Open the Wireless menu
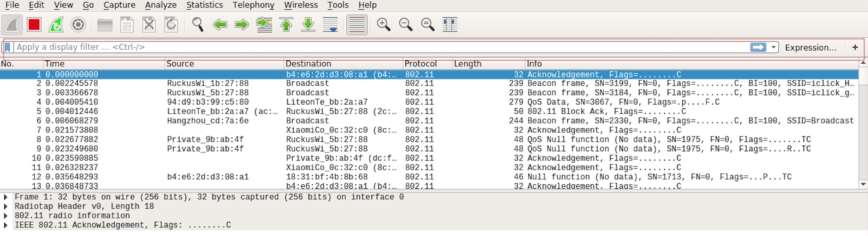 [301, 5]
